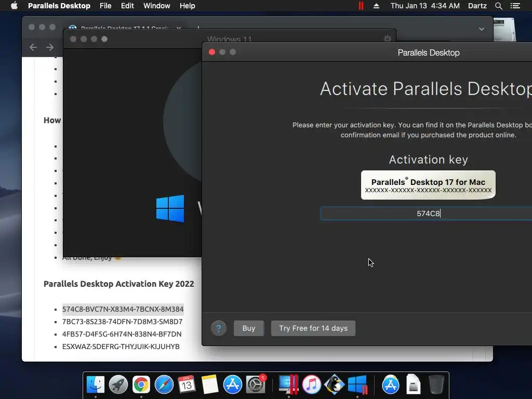
Task: Click the Dartz user name in menu bar
Action: point(477,6)
